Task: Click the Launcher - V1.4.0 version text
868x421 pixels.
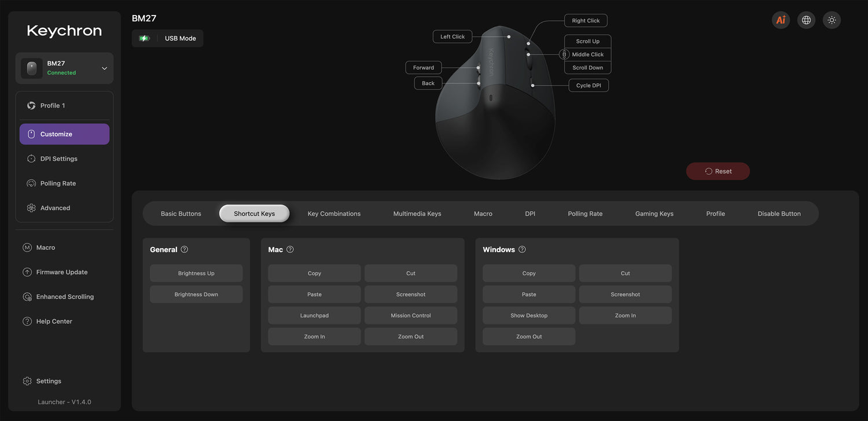Action: click(64, 402)
